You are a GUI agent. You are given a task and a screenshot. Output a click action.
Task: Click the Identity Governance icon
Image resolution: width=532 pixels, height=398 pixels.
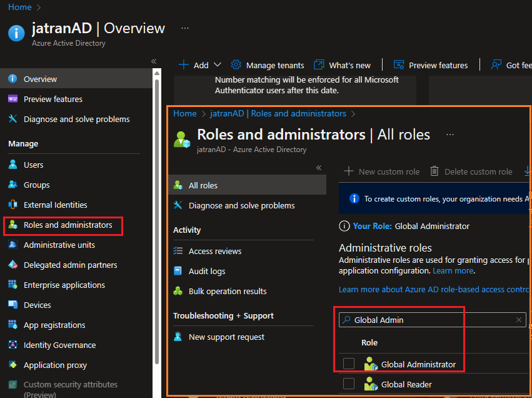13,345
